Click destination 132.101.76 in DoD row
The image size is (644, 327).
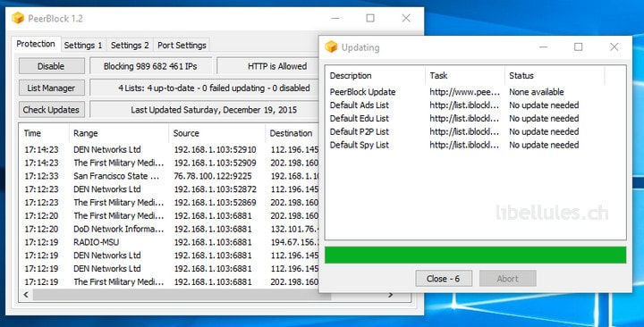294,229
